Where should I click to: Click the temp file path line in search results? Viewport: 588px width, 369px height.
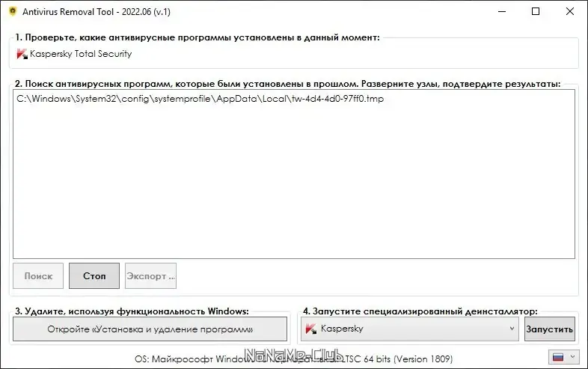[x=200, y=99]
